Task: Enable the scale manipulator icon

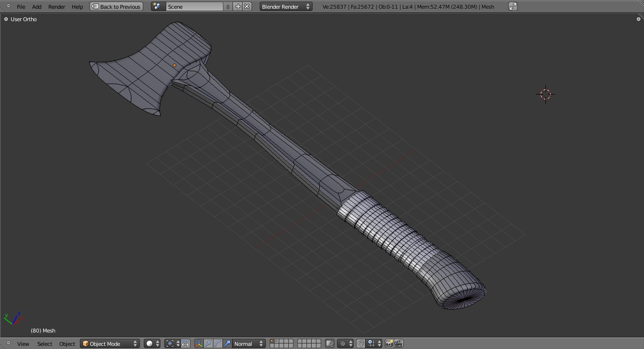Action: [227, 344]
